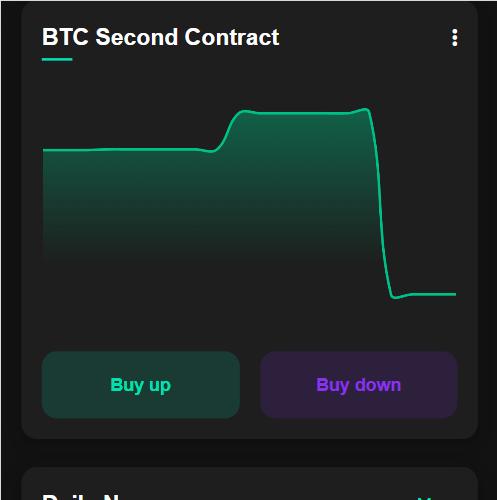The height and width of the screenshot is (500, 497).
Task: Click the leftmost starting point of chart line
Action: [44, 150]
